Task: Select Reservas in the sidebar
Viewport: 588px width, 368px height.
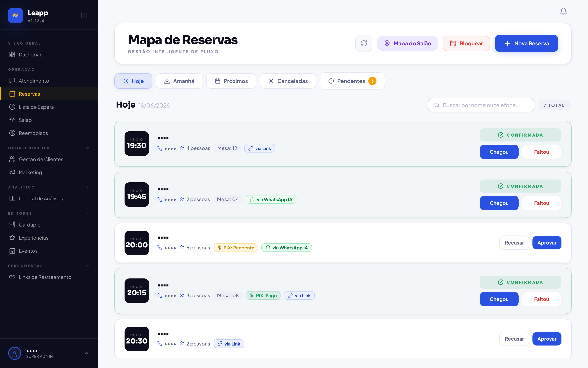Action: tap(49, 94)
